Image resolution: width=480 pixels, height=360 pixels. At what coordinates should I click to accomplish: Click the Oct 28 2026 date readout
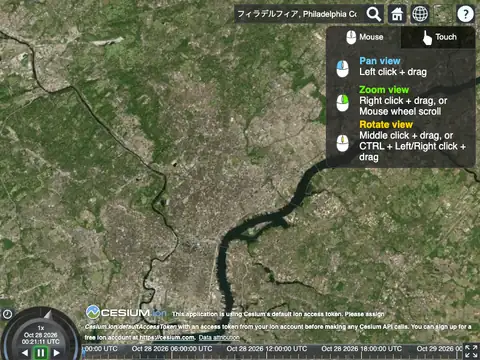coord(41,335)
